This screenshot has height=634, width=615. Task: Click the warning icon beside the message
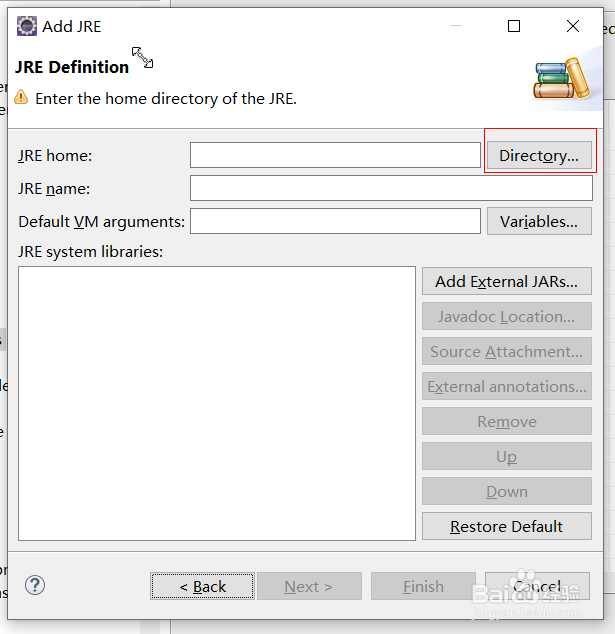[21, 98]
